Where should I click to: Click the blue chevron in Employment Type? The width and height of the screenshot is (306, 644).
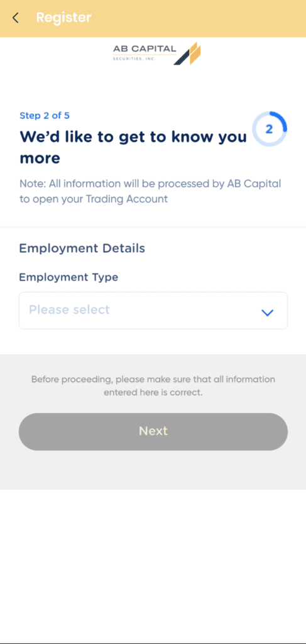pyautogui.click(x=268, y=313)
